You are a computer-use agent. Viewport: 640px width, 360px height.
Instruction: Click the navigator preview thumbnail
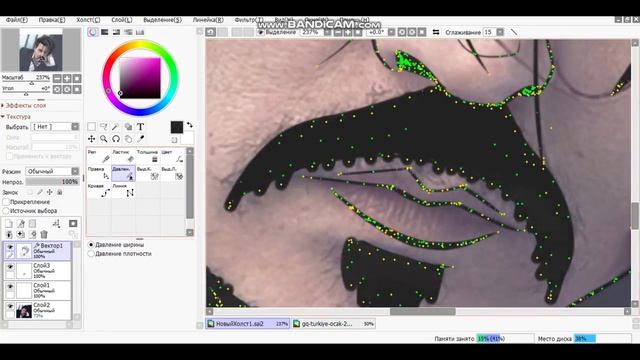(x=41, y=50)
